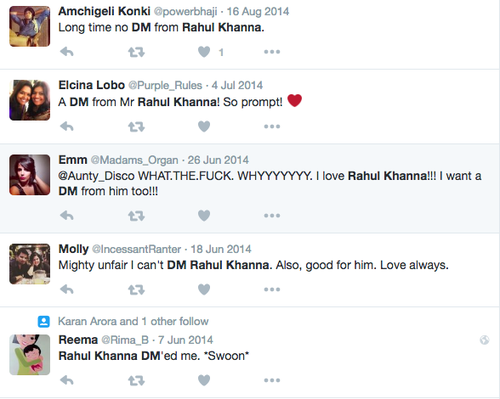Reply to Amchigeli Konki's tweet
Viewport: 500px width, 399px height.
pyautogui.click(x=67, y=52)
